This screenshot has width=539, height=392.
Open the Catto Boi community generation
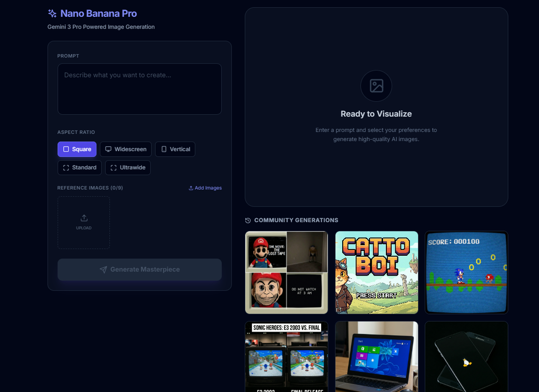tap(376, 272)
